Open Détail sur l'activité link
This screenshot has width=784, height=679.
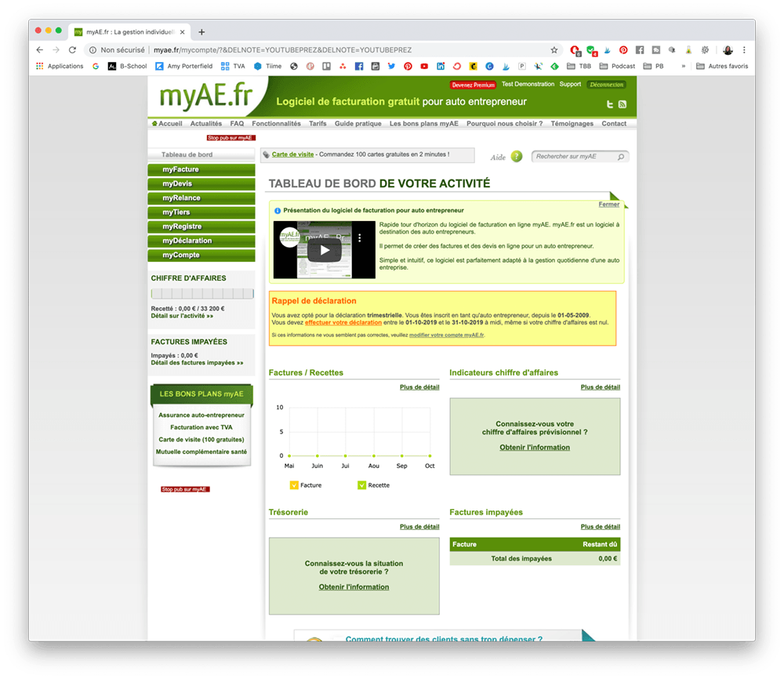182,316
